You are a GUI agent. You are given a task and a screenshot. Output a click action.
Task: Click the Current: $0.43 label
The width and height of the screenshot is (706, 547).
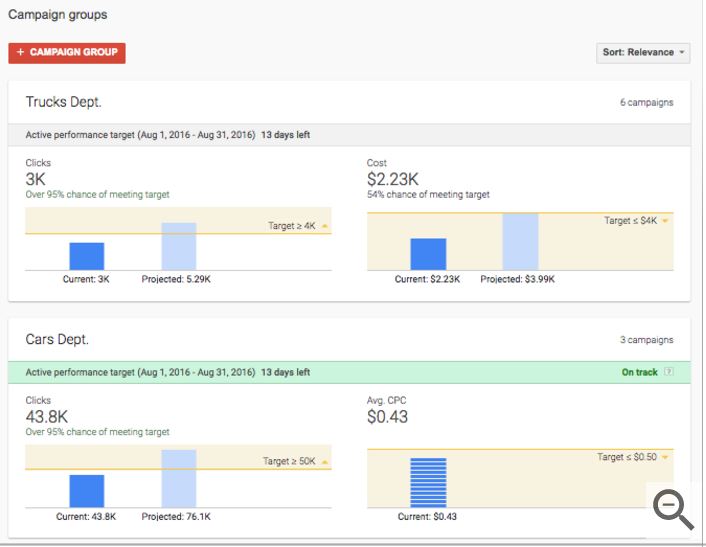pyautogui.click(x=427, y=516)
